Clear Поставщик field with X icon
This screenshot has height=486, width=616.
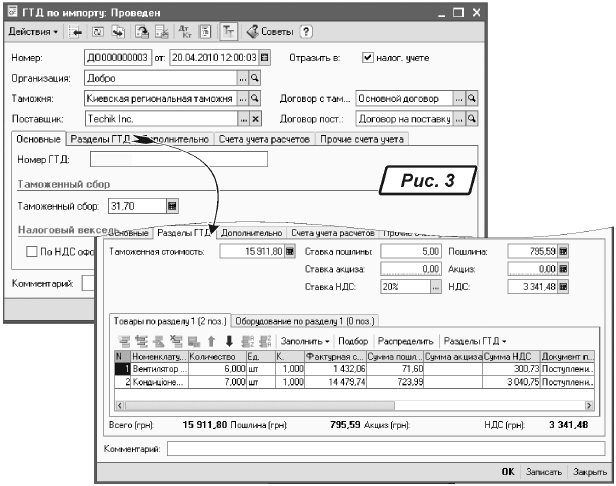[x=254, y=119]
